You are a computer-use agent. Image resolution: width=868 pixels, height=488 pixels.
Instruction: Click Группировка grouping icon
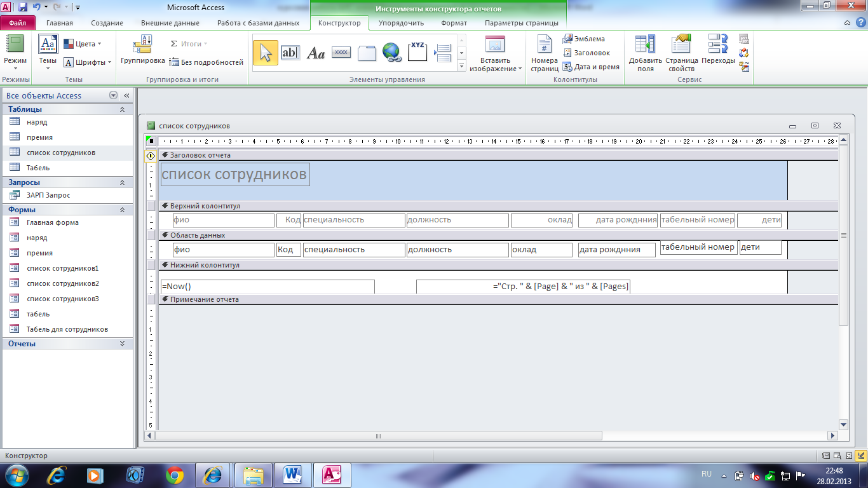[x=143, y=44]
